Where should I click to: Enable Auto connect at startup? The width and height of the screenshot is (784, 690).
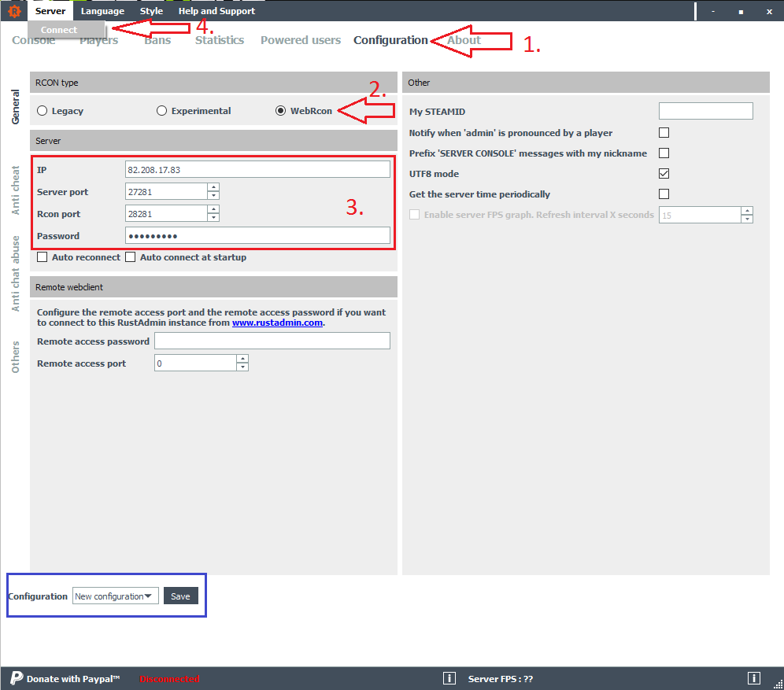point(131,257)
